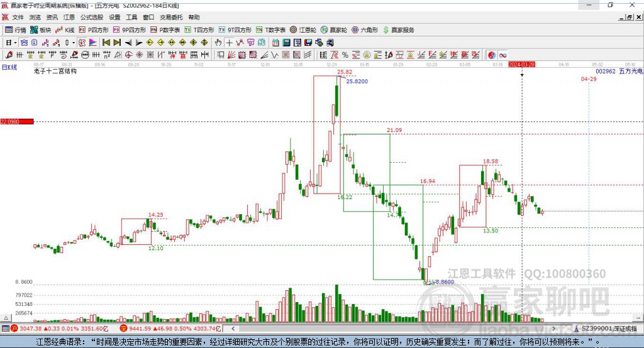This screenshot has height=348, width=644.
Task: Open the 文件 menu
Action: (x=18, y=17)
